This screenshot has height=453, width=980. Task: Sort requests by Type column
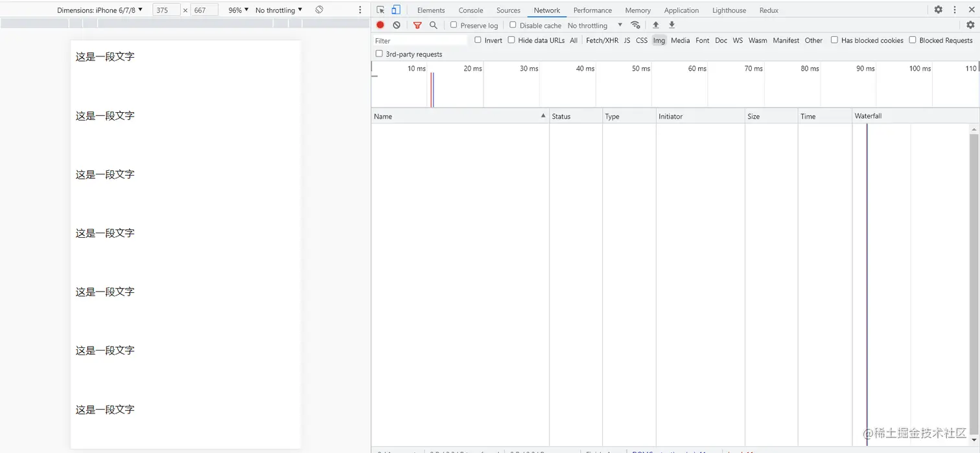pos(629,116)
